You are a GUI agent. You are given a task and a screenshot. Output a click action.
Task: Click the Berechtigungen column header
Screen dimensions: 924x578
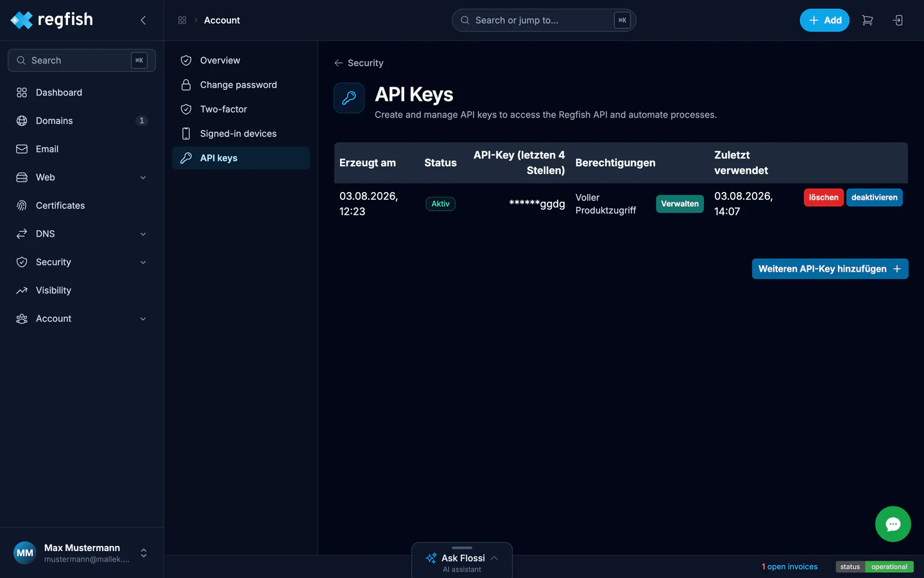pyautogui.click(x=615, y=162)
